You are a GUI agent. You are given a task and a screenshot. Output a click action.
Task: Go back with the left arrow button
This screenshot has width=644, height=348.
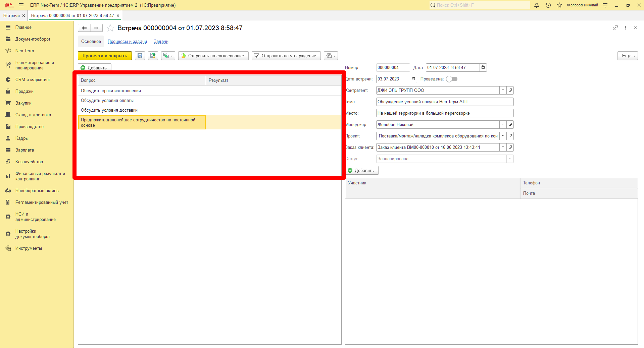pos(84,28)
